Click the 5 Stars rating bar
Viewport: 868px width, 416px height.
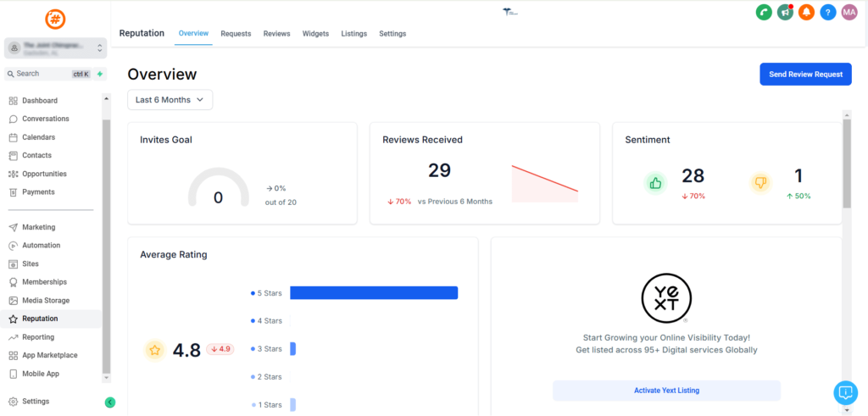(373, 293)
